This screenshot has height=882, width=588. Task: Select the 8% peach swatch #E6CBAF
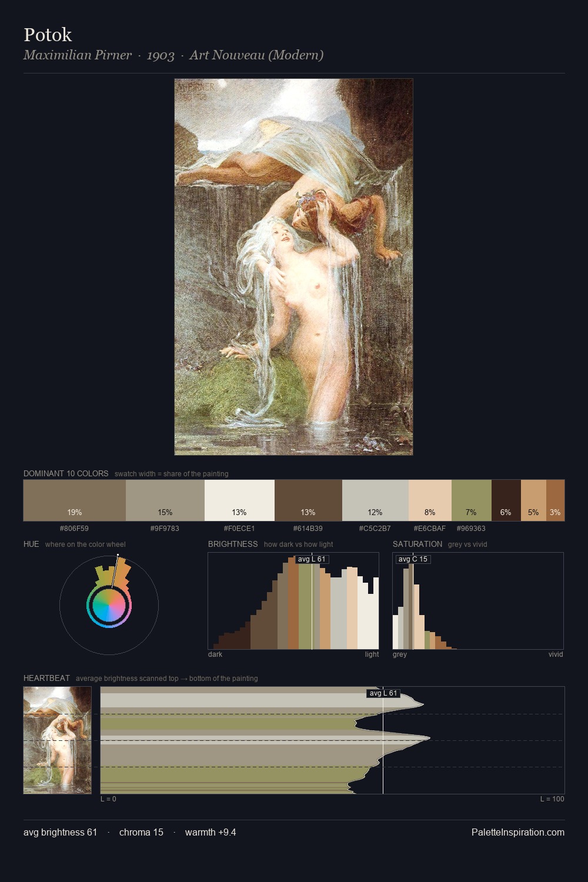click(430, 500)
